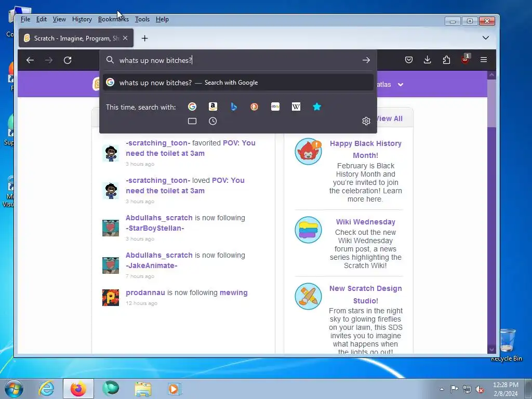Open the Firefox hamburger menu

(484, 60)
